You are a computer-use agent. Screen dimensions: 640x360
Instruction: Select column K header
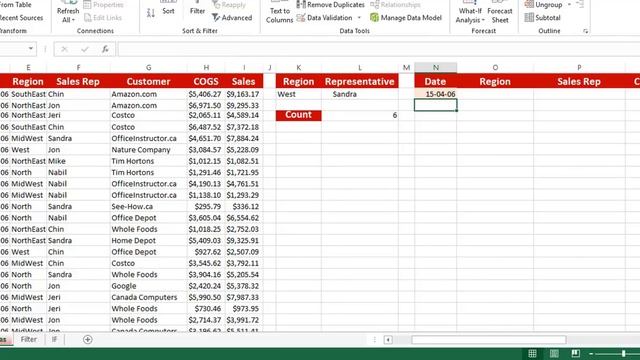(x=298, y=67)
